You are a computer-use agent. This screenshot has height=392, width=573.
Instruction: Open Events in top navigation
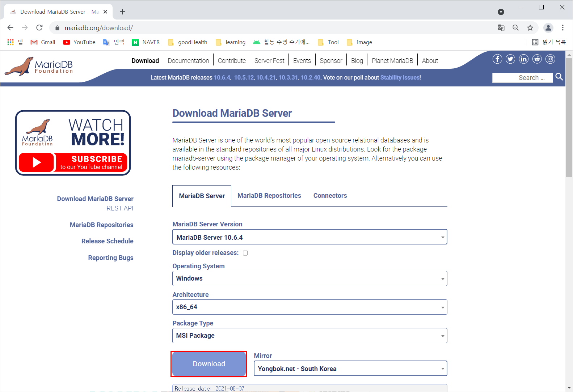point(302,61)
